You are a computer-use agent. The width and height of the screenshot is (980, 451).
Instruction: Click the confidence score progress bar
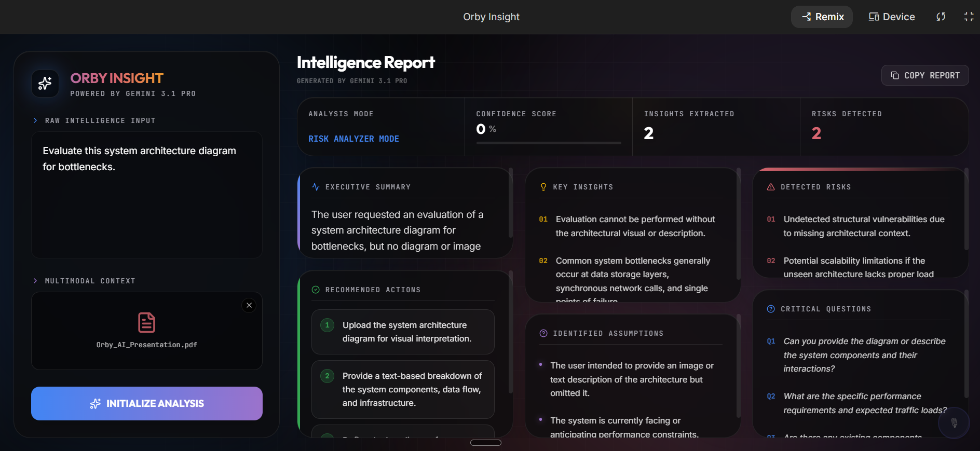pos(549,143)
